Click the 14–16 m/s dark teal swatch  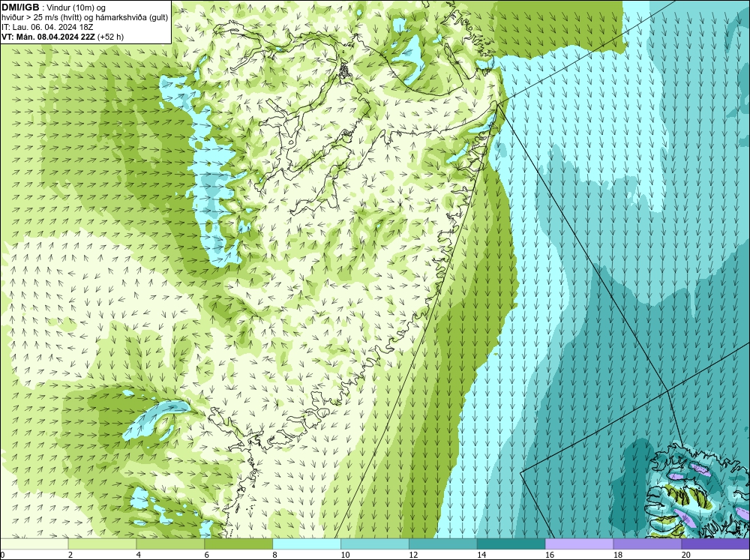511,544
